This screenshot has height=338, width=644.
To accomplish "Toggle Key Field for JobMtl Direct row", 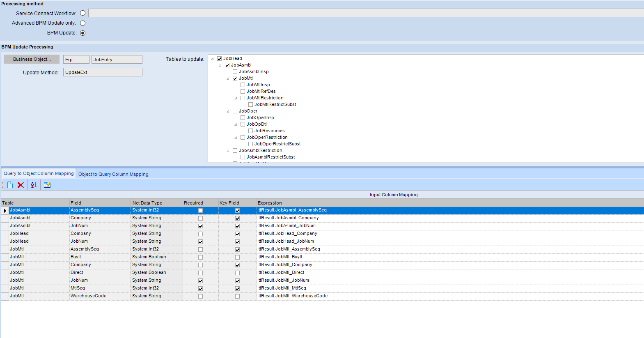I will pyautogui.click(x=237, y=273).
